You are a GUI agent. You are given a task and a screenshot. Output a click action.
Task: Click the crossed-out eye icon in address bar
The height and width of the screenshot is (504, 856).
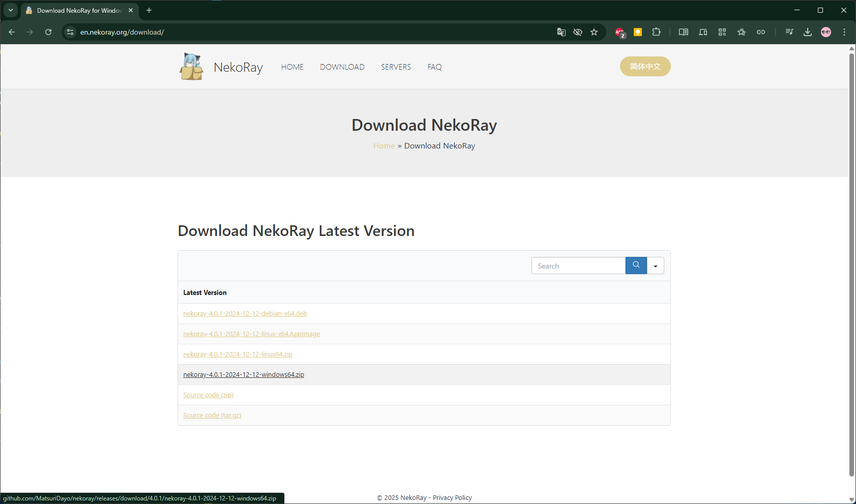(578, 32)
